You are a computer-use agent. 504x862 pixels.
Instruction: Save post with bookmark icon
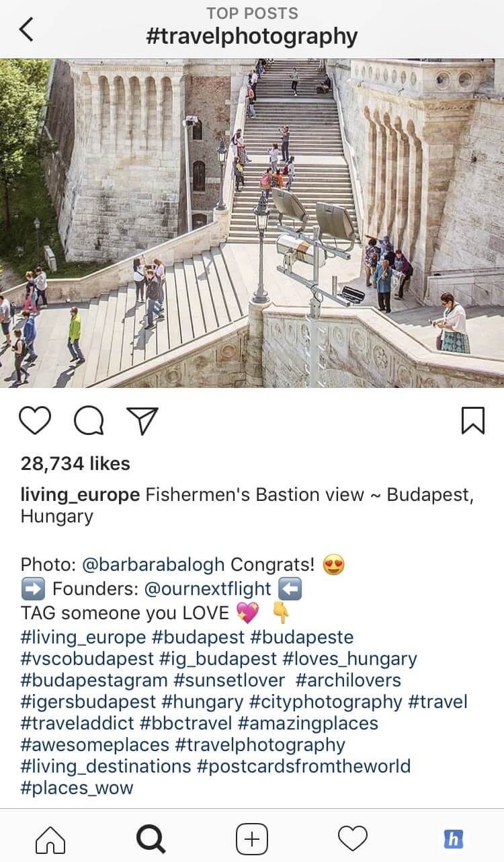(x=473, y=421)
